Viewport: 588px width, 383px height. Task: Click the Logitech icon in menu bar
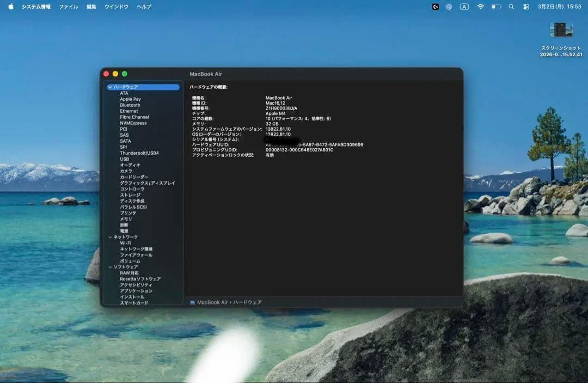pos(436,7)
